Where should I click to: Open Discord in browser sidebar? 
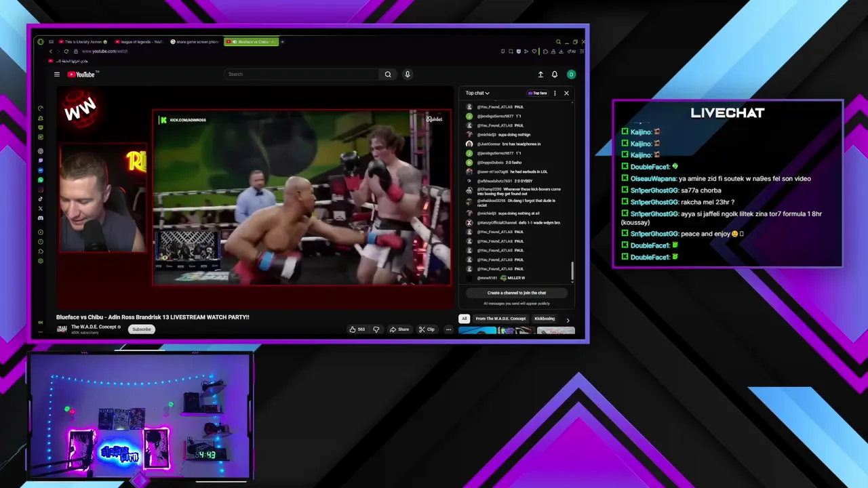41,218
